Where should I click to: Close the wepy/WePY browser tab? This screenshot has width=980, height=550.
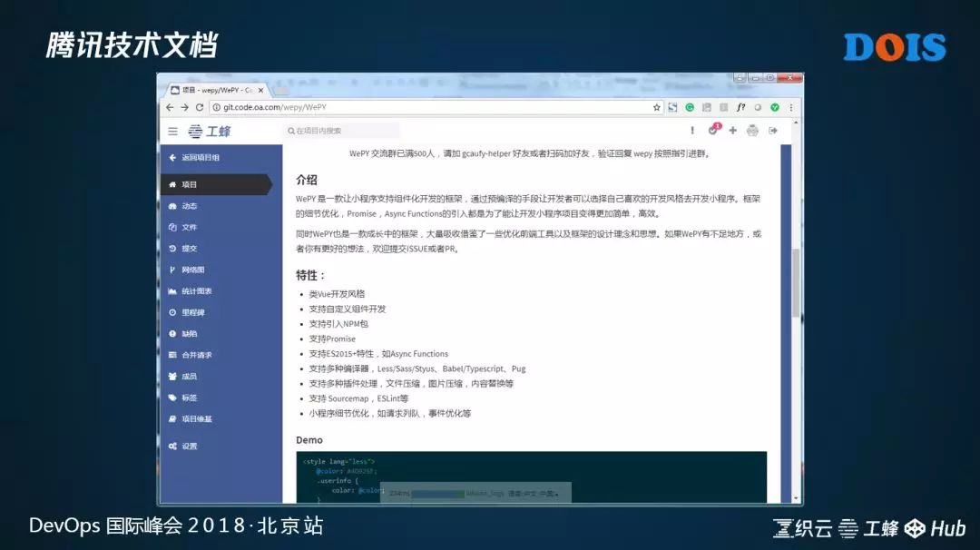260,91
